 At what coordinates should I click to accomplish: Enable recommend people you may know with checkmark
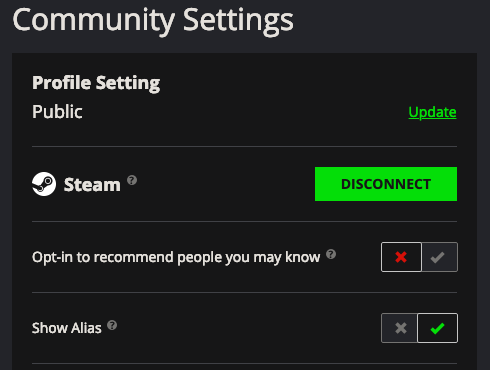(x=439, y=257)
